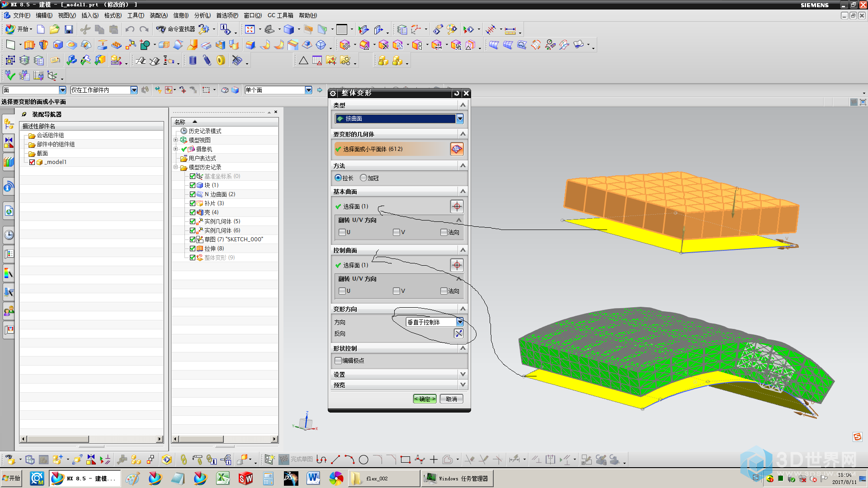Click the reverse direction icon

[458, 333]
